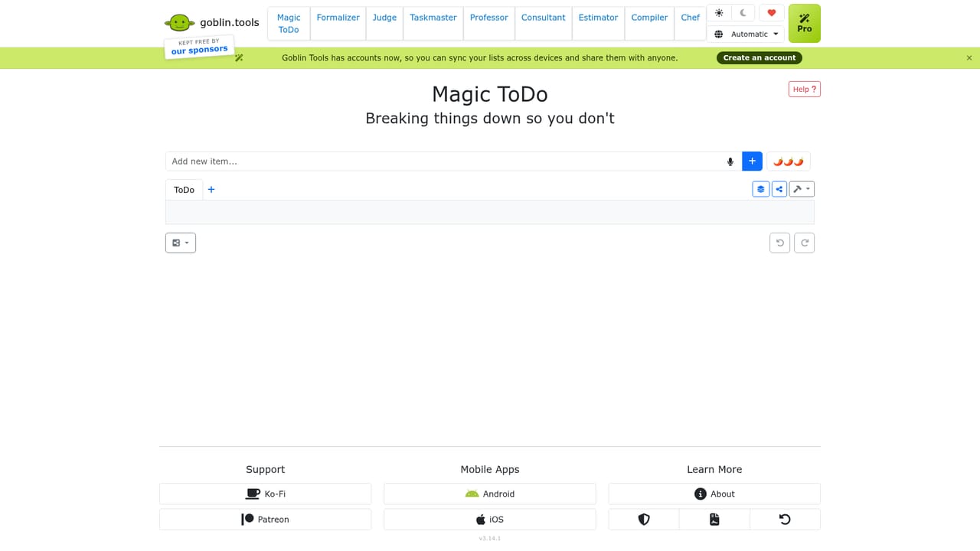Open the Pro upgrade button
This screenshot has width=980, height=551.
[x=804, y=23]
